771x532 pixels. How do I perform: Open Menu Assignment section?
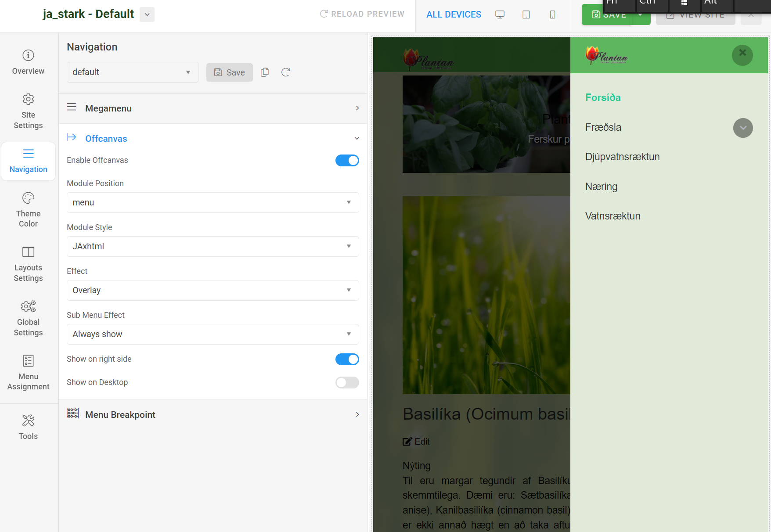[x=28, y=373]
